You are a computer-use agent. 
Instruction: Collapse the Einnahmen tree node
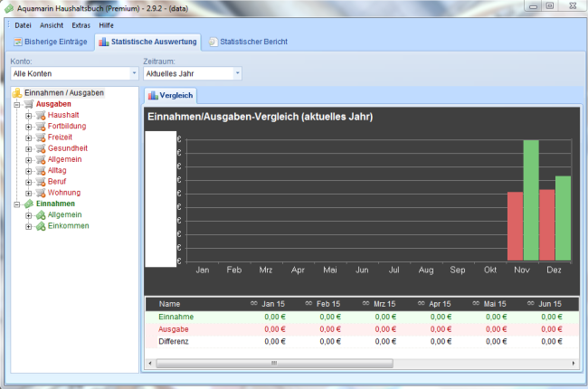point(17,204)
